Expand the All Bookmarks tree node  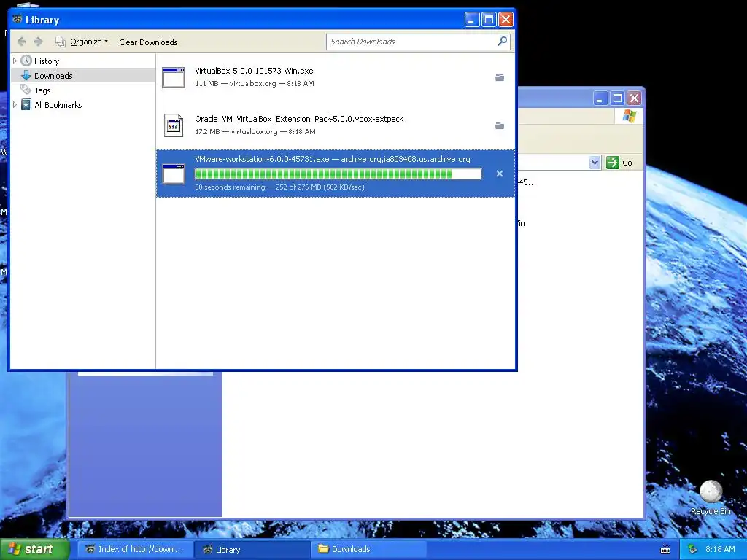click(x=15, y=105)
